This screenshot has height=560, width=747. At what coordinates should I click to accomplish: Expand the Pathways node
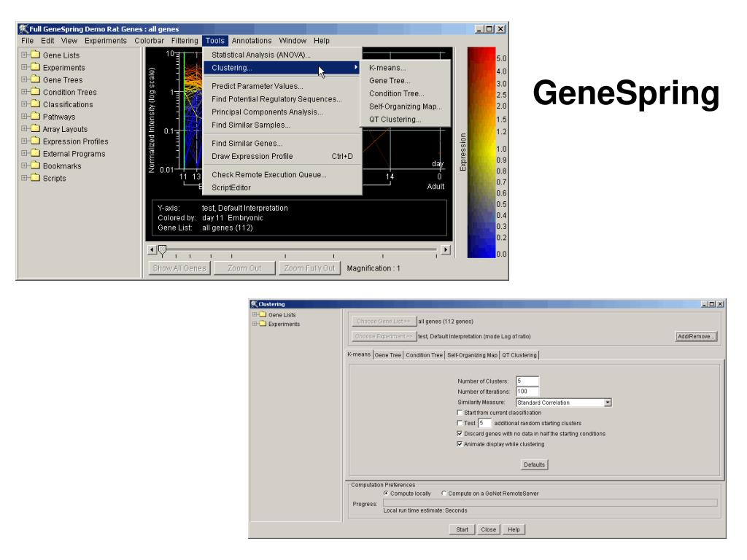click(x=24, y=117)
